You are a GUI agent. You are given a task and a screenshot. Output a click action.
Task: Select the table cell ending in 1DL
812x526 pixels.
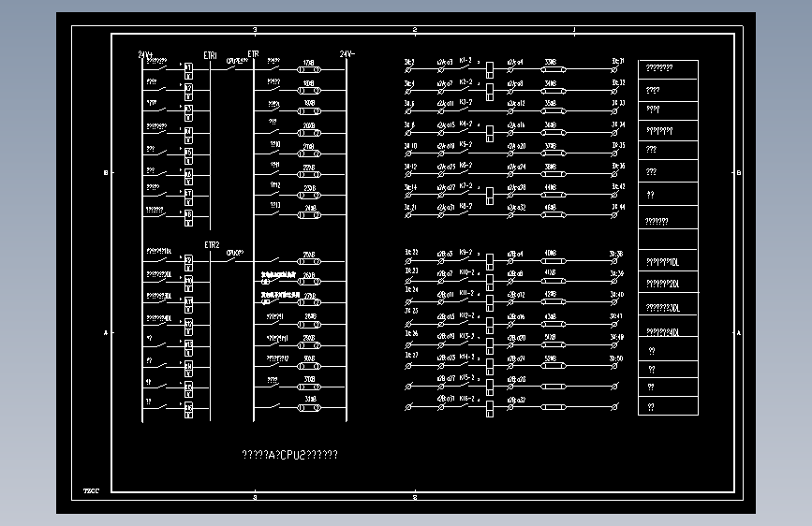pyautogui.click(x=668, y=261)
